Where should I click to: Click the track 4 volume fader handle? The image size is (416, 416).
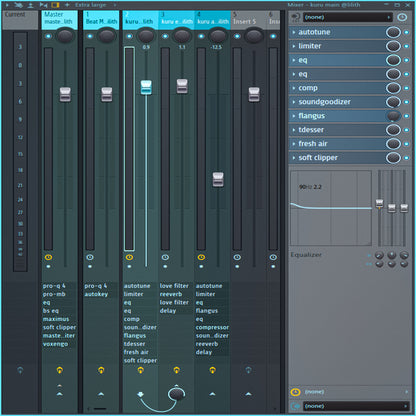[218, 179]
